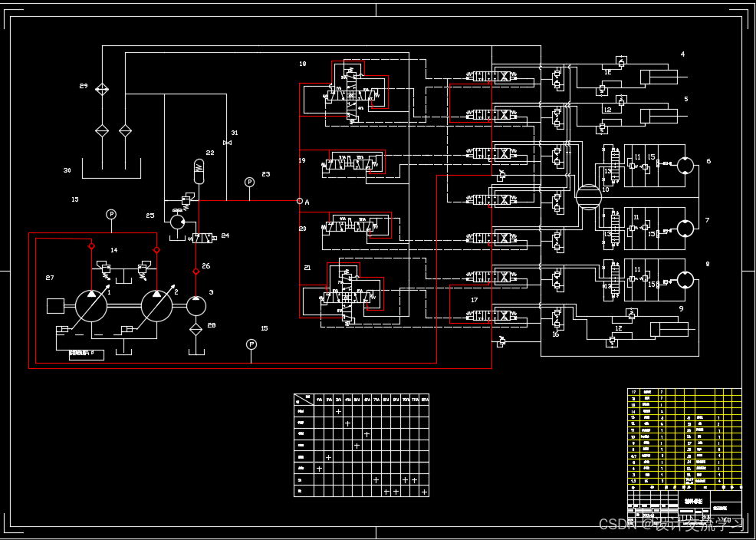This screenshot has height=540, width=756.
Task: Select the number label "27"
Action: pyautogui.click(x=50, y=278)
